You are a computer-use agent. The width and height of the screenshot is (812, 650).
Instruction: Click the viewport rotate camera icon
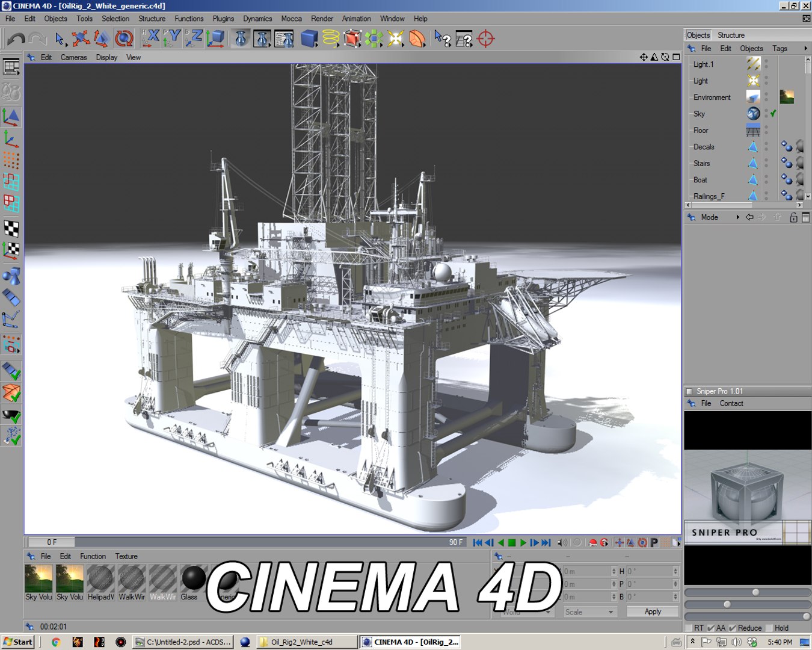coord(665,57)
